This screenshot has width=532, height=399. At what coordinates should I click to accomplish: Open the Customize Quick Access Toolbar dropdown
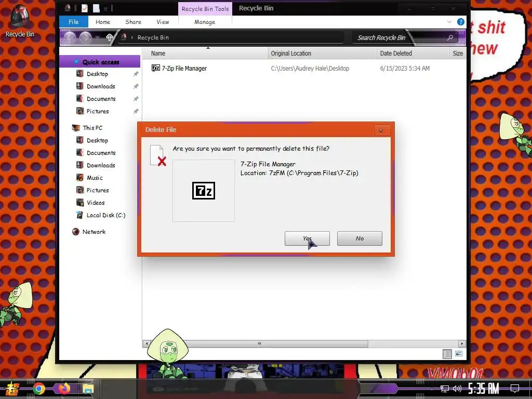[x=106, y=9]
